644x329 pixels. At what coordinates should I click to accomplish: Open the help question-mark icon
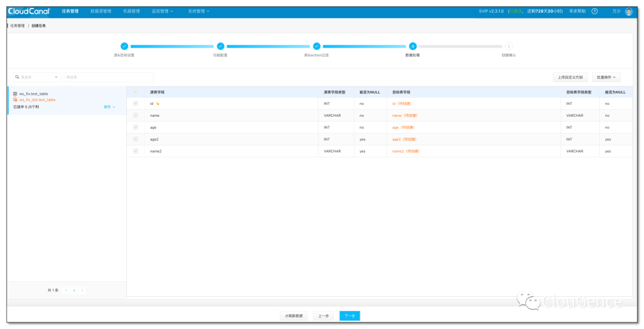(595, 11)
